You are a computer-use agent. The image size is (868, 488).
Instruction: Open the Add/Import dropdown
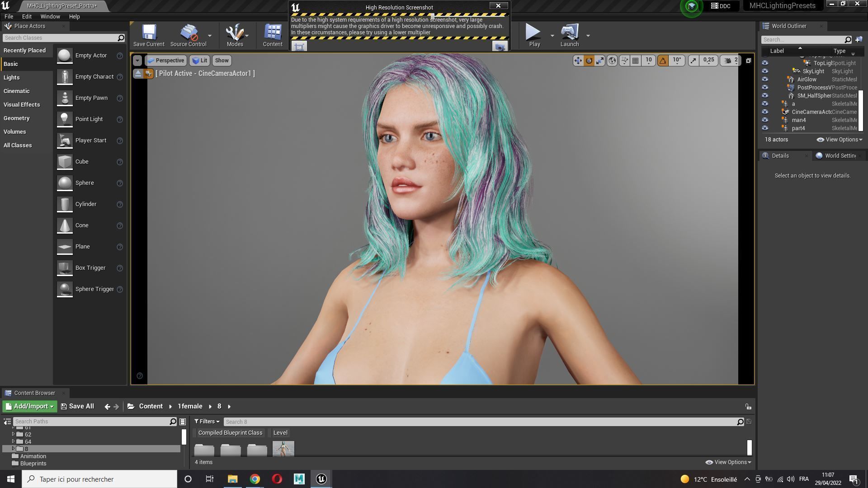(30, 406)
